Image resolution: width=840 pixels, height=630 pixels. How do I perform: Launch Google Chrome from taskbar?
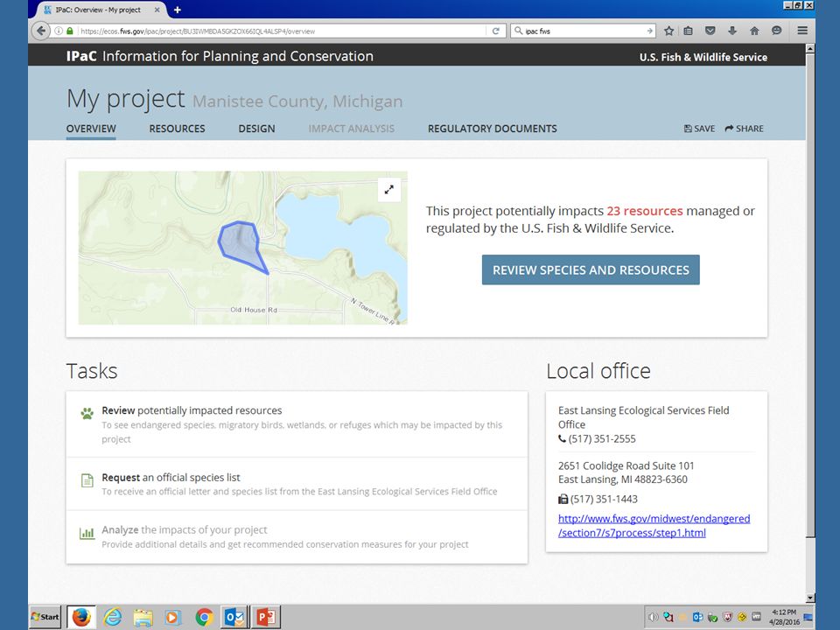tap(204, 617)
